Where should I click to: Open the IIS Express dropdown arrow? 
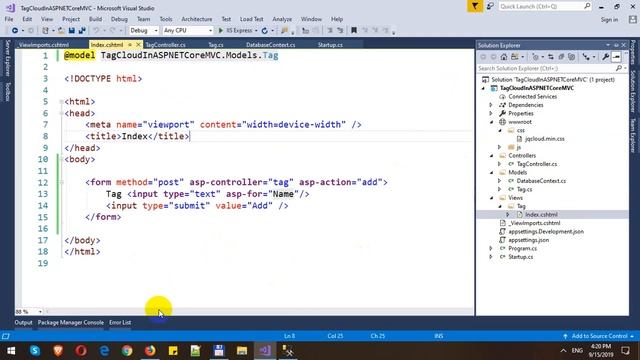pyautogui.click(x=256, y=31)
